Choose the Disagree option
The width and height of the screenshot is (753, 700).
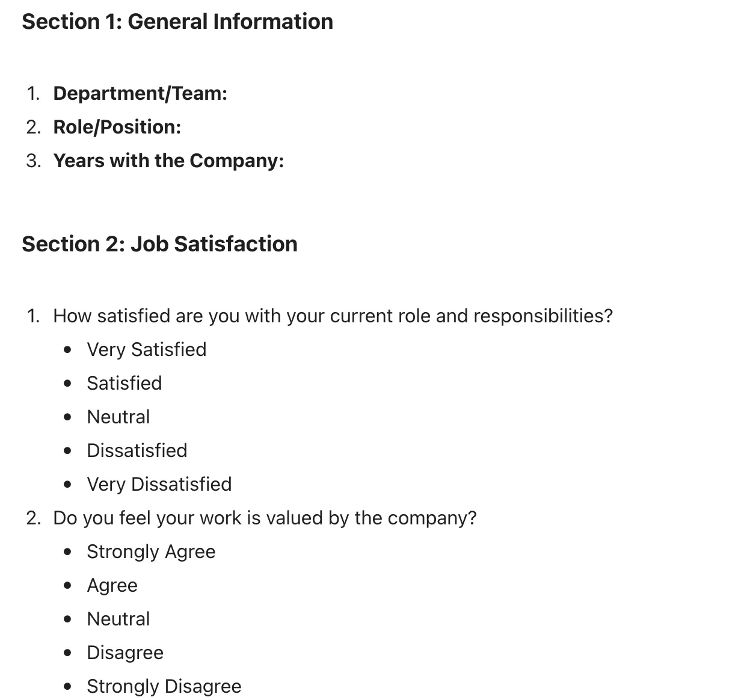(x=125, y=652)
